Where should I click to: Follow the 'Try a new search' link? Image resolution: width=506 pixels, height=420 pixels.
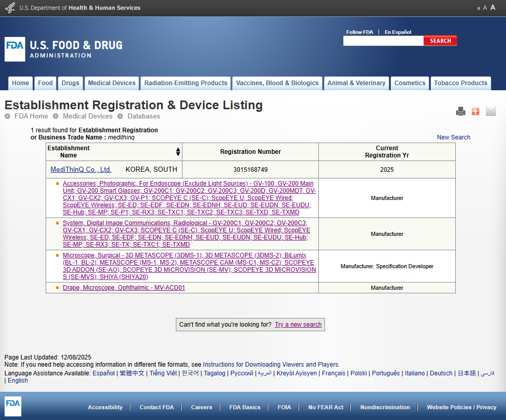(x=298, y=324)
